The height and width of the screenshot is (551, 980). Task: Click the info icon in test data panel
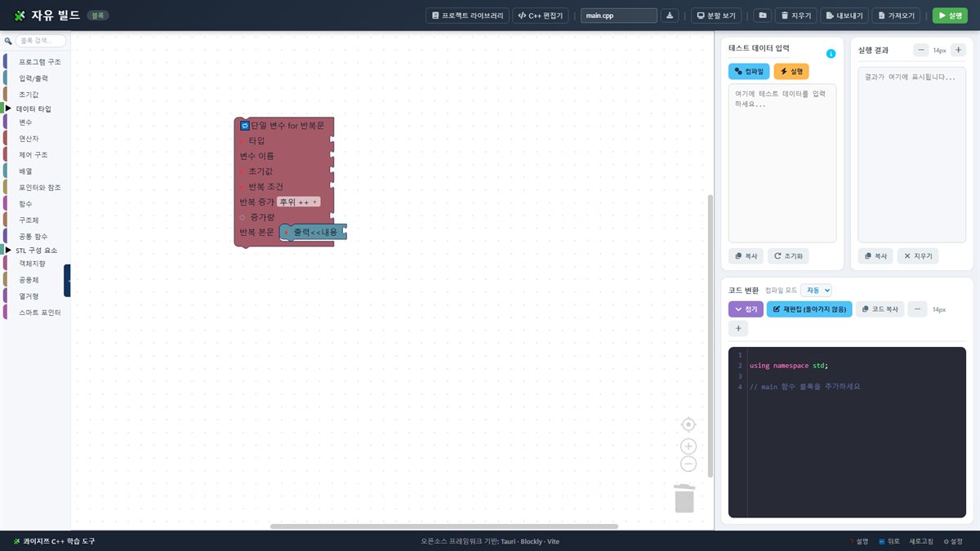pos(831,54)
